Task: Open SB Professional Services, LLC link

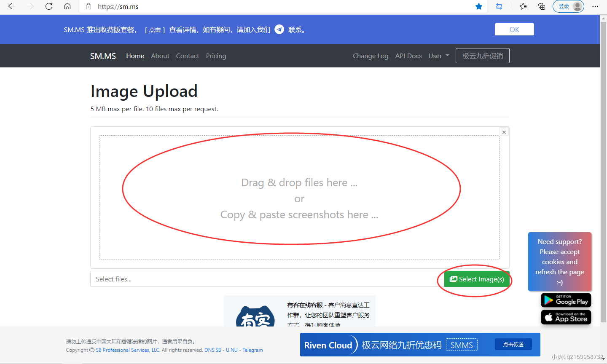Action: pyautogui.click(x=128, y=350)
